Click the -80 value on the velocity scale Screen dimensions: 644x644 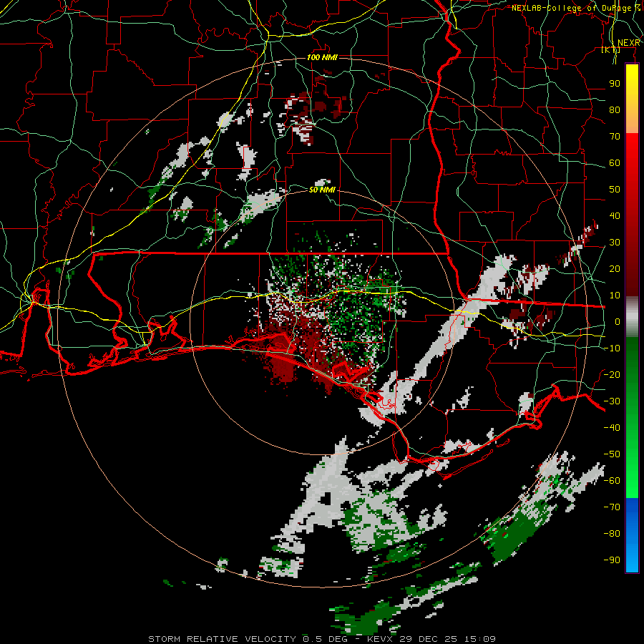(x=612, y=534)
